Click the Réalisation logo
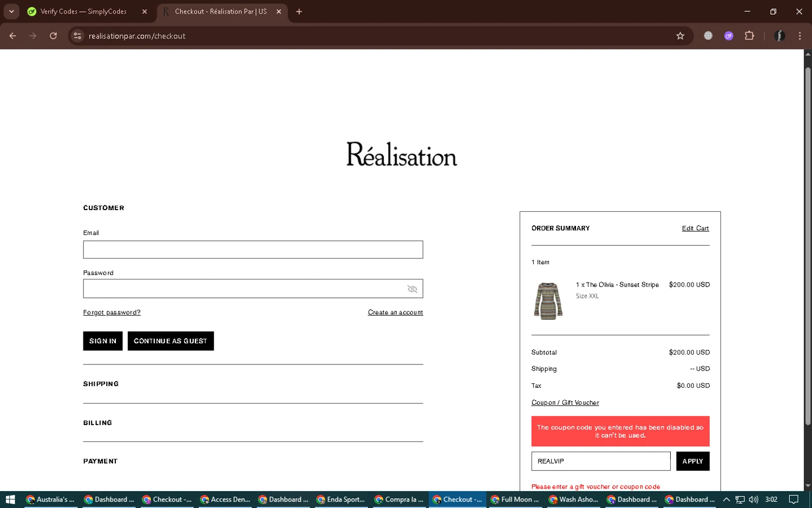The image size is (812, 508). 402,154
